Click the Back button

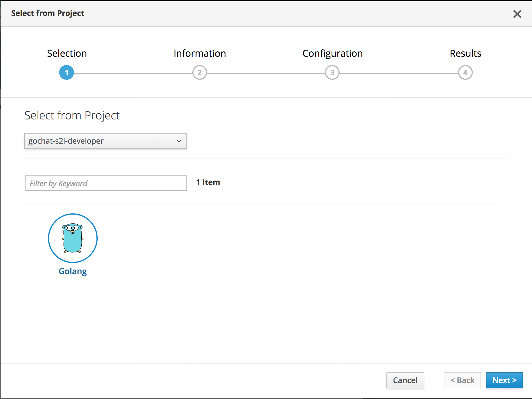coord(462,380)
